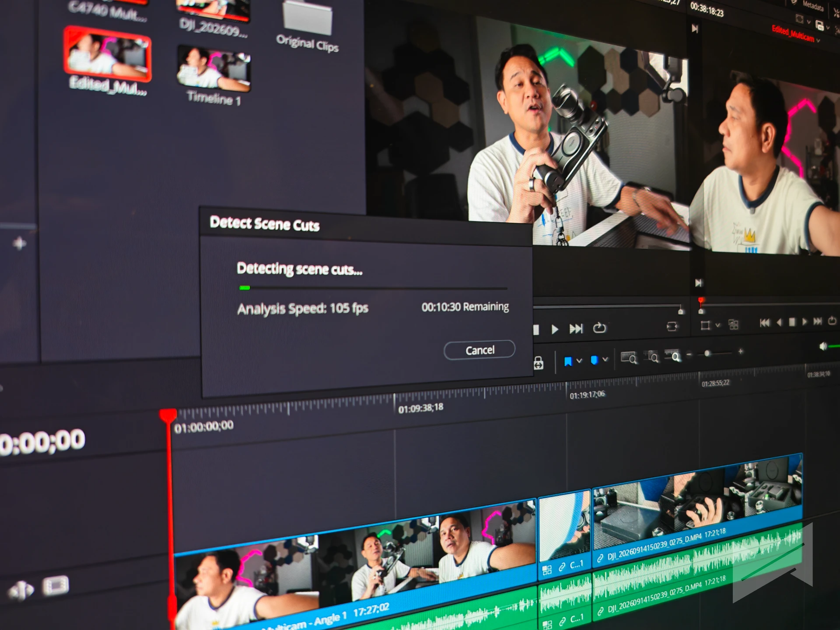Screen dimensions: 840x630
Task: Play reverse in timeline viewer
Action: [779, 322]
